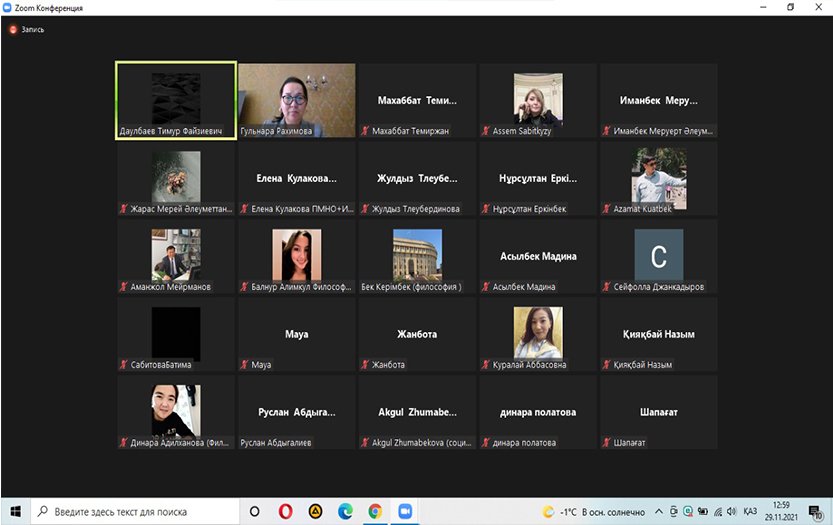Click the 'Запись' recording label
Image resolution: width=833 pixels, height=525 pixels.
click(33, 30)
